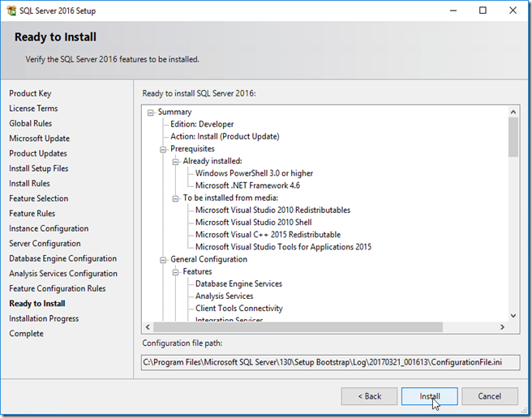
Task: Collapse the Already installed node
Action: [175, 162]
